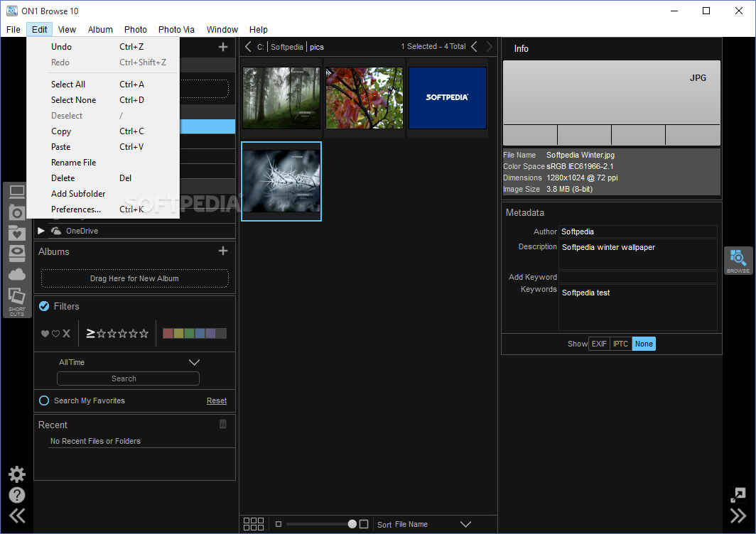This screenshot has height=534, width=756.
Task: Show previous image with left chevron
Action: 475,47
